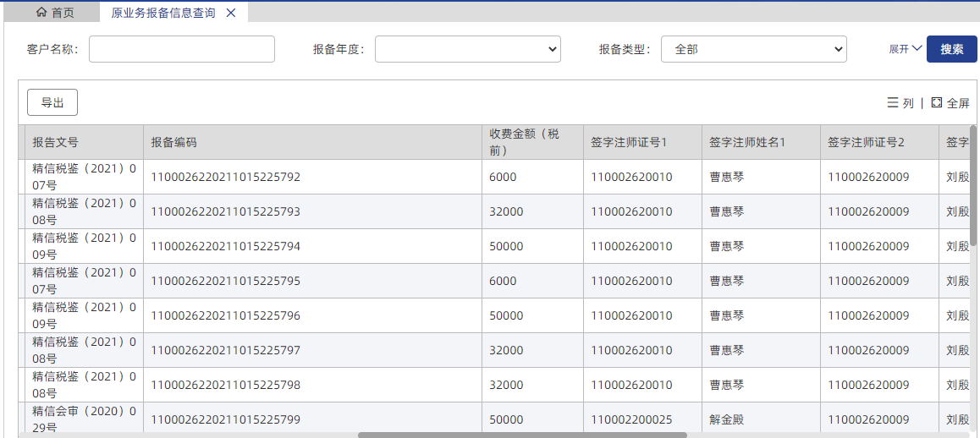Close the 原业务报备信息查询 tab
This screenshot has width=980, height=438.
(x=231, y=13)
